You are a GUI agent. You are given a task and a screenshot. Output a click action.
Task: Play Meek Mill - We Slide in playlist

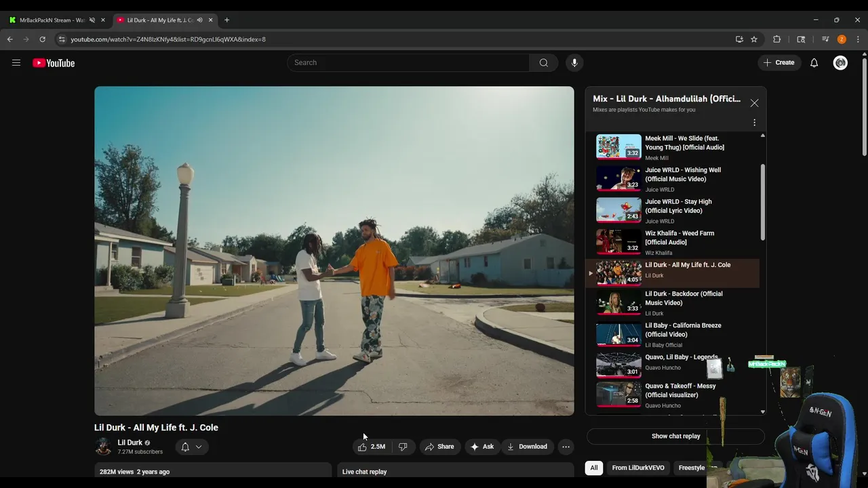(672, 147)
